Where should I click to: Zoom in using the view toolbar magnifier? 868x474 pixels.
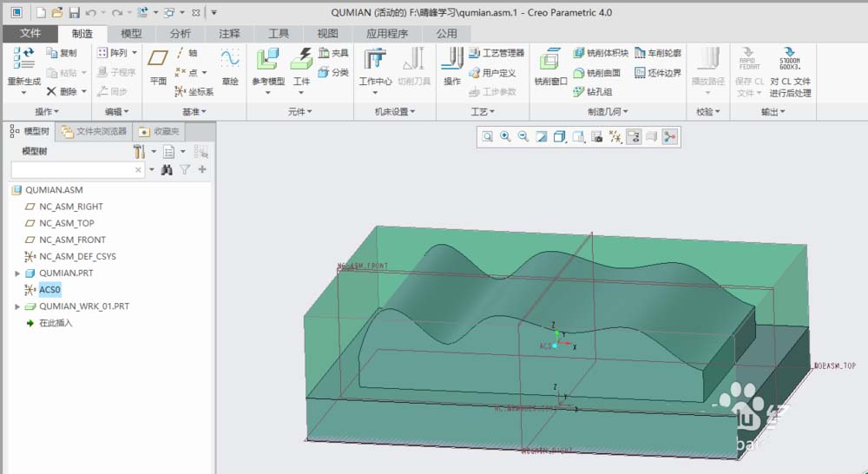coord(505,137)
